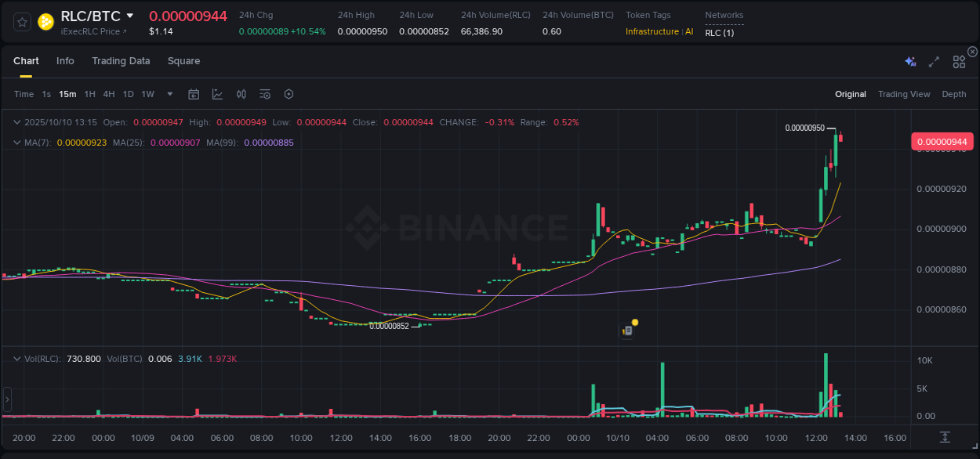Image resolution: width=980 pixels, height=459 pixels.
Task: Collapse the MA indicator row chevron
Action: tap(16, 142)
